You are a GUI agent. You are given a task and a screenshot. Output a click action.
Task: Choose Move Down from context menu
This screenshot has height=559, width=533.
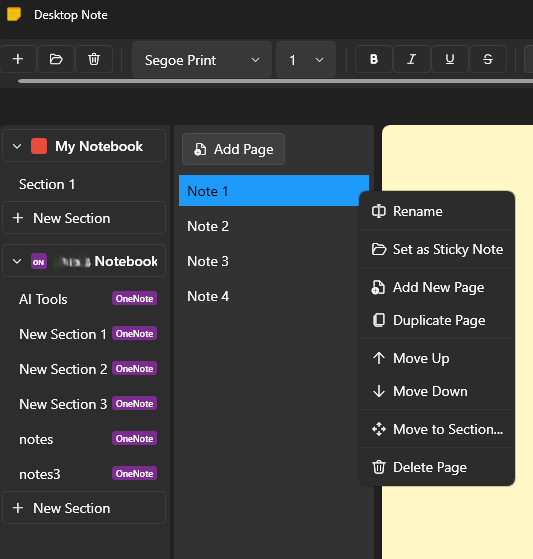click(437, 391)
